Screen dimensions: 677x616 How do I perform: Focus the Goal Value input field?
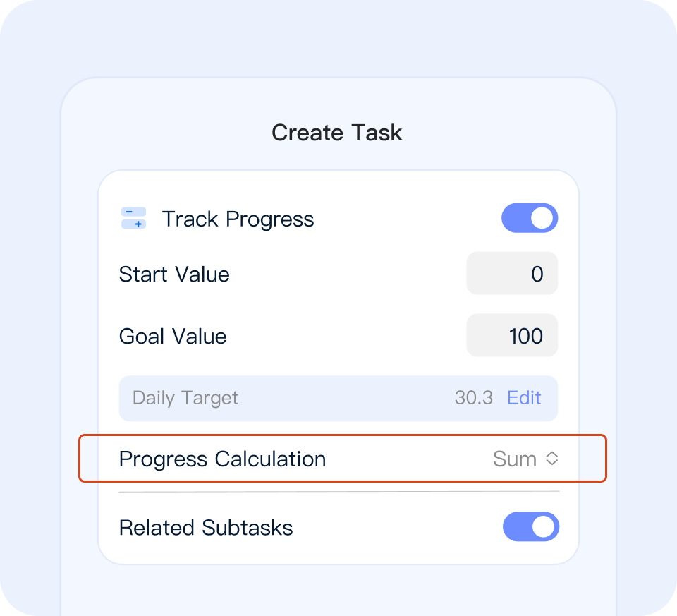[512, 336]
